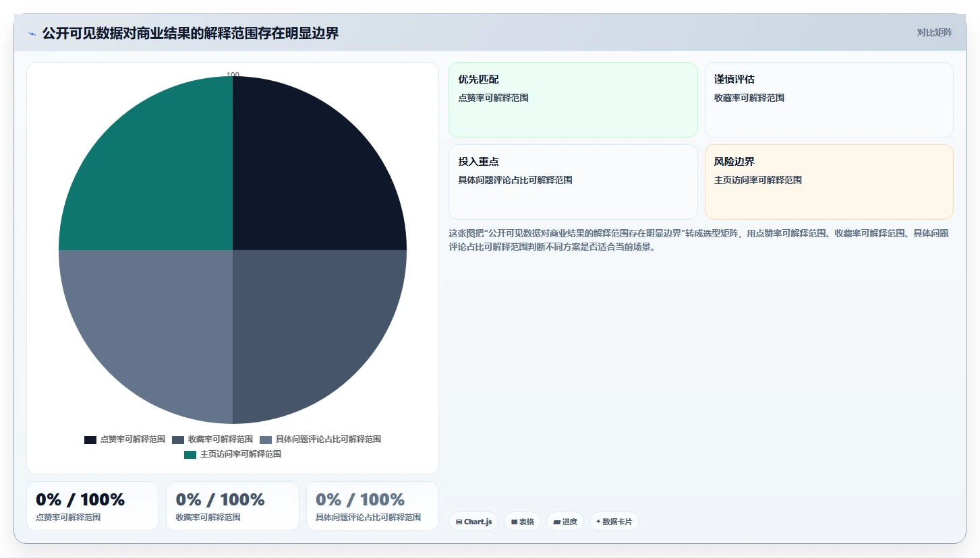
Task: Click the 表格 chip icon
Action: pyautogui.click(x=514, y=522)
